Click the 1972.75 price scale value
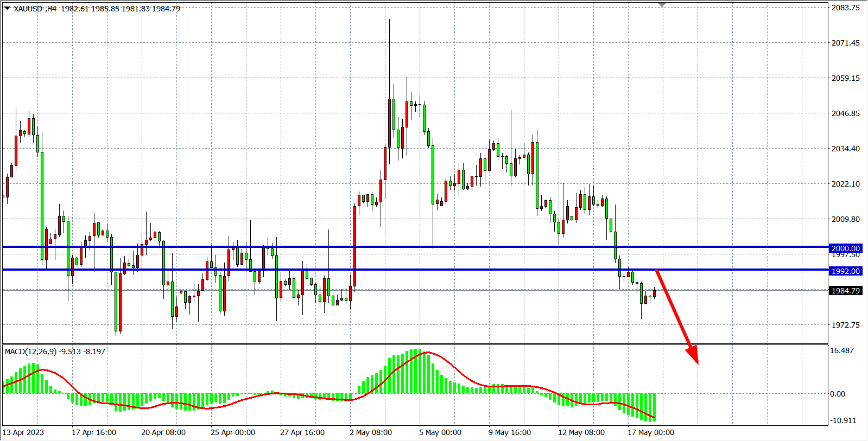 845,325
